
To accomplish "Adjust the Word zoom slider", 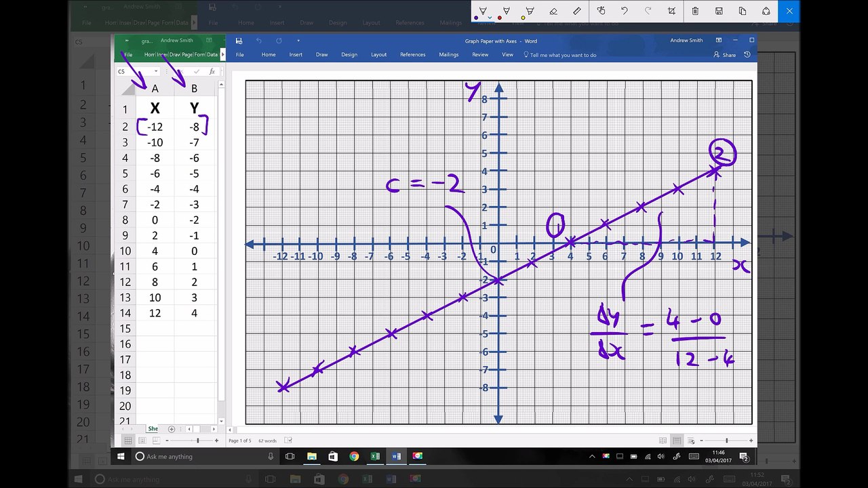I will click(x=726, y=441).
